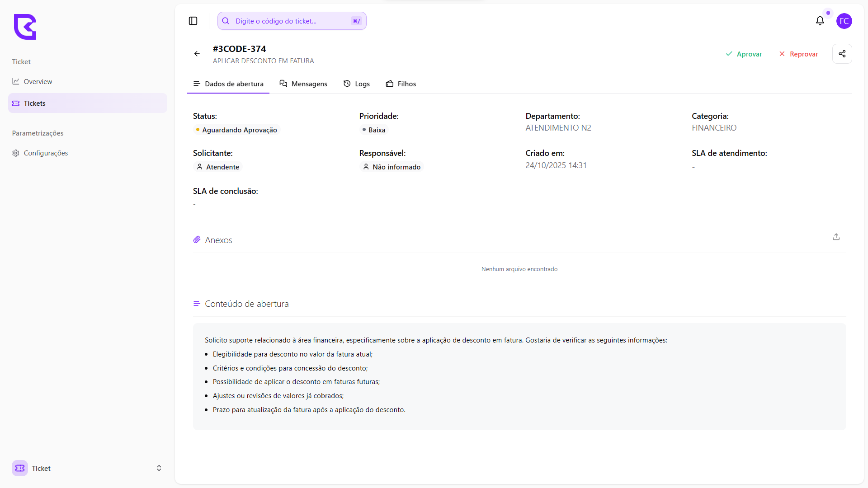Reject the ticket with Reprovar
Viewport: 868px width, 488px height.
click(798, 54)
